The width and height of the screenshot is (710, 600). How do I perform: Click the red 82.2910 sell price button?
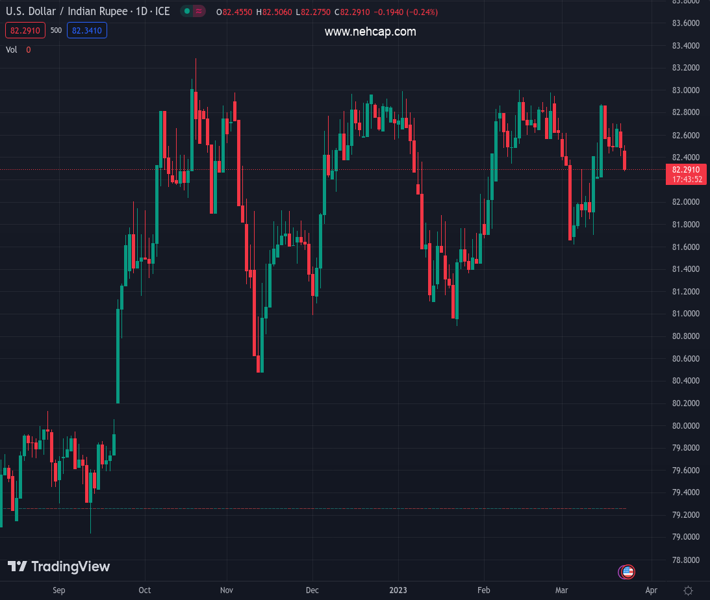[25, 31]
